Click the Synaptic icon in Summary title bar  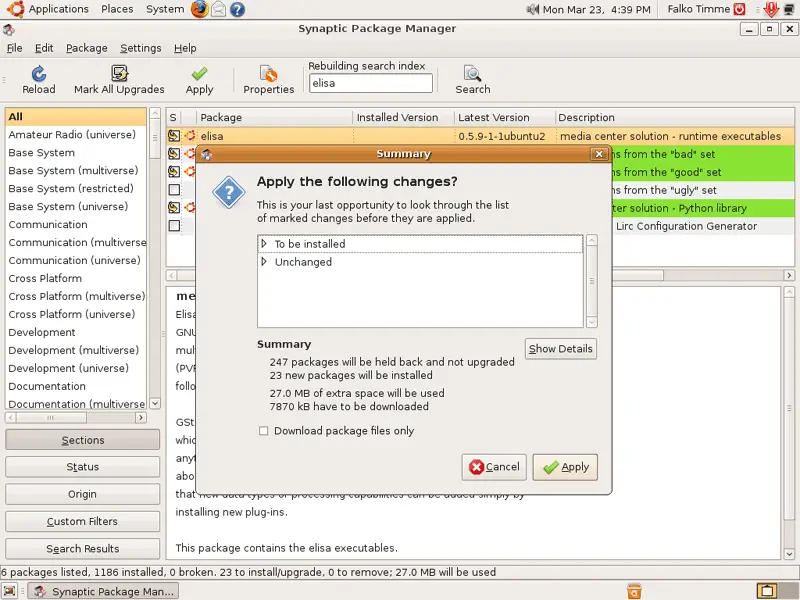tap(206, 154)
